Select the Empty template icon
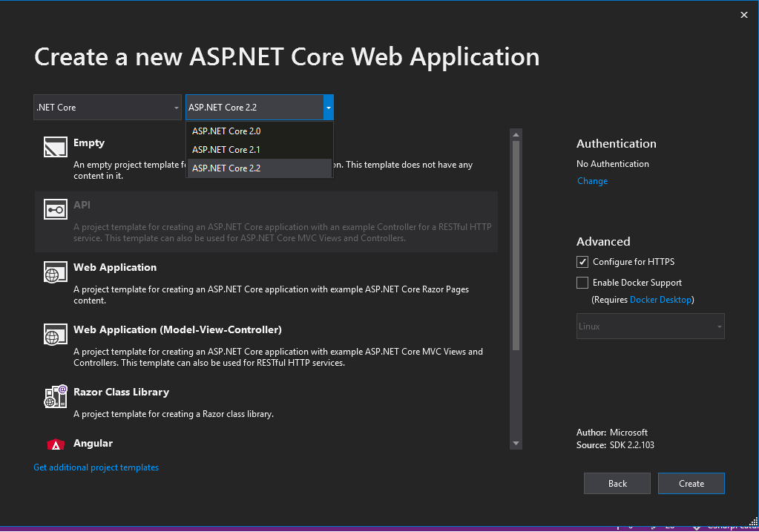The width and height of the screenshot is (759, 532). coord(56,147)
